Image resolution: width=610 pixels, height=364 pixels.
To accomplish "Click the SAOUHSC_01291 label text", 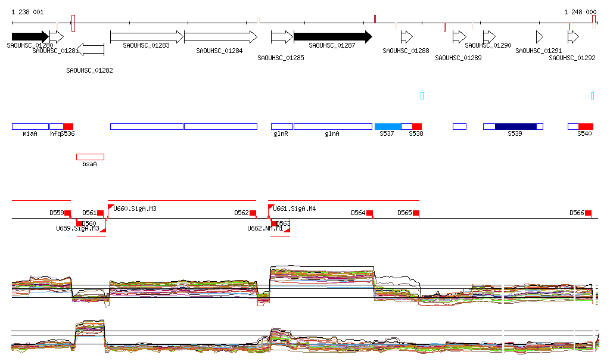I will (x=539, y=51).
